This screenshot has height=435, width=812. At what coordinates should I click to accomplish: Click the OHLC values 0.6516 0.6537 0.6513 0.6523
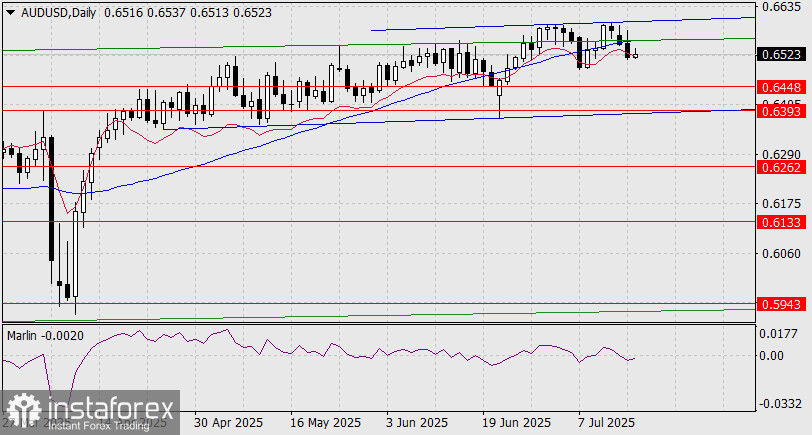(x=187, y=13)
